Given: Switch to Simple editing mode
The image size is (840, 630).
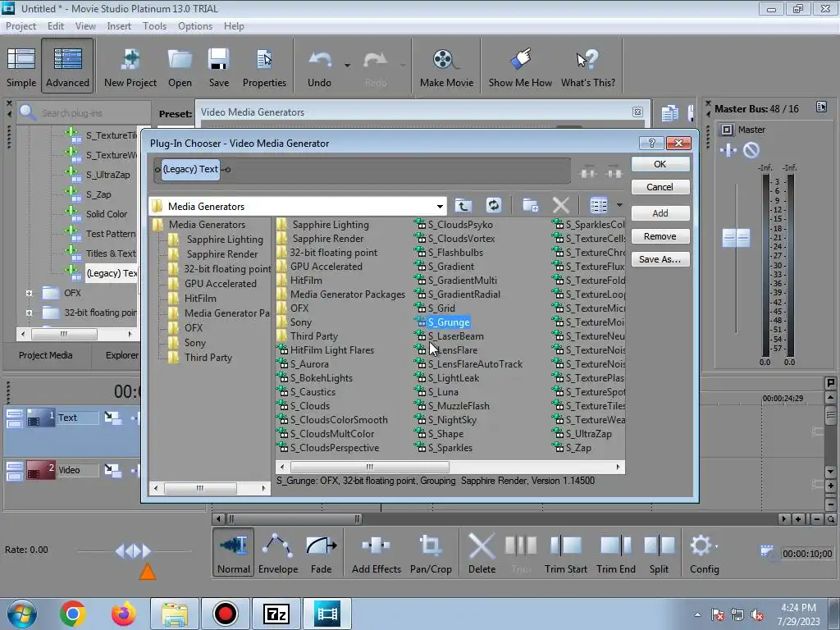Looking at the screenshot, I should 21,67.
